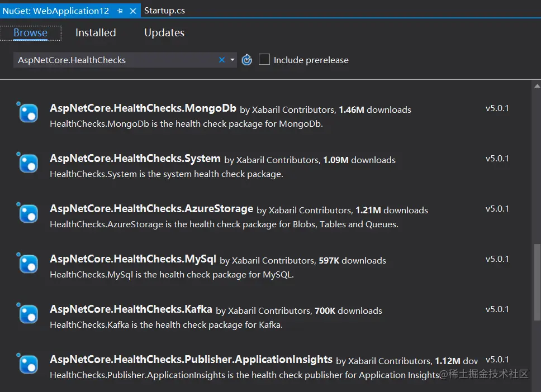This screenshot has height=392, width=541.
Task: Select AspNetCore.HealthChecks.Kafka package title
Action: pyautogui.click(x=131, y=309)
